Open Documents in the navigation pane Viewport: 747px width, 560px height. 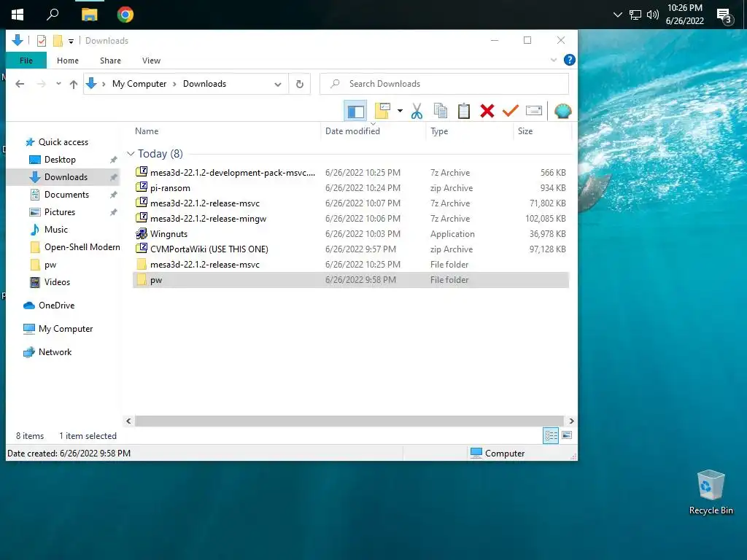click(66, 195)
